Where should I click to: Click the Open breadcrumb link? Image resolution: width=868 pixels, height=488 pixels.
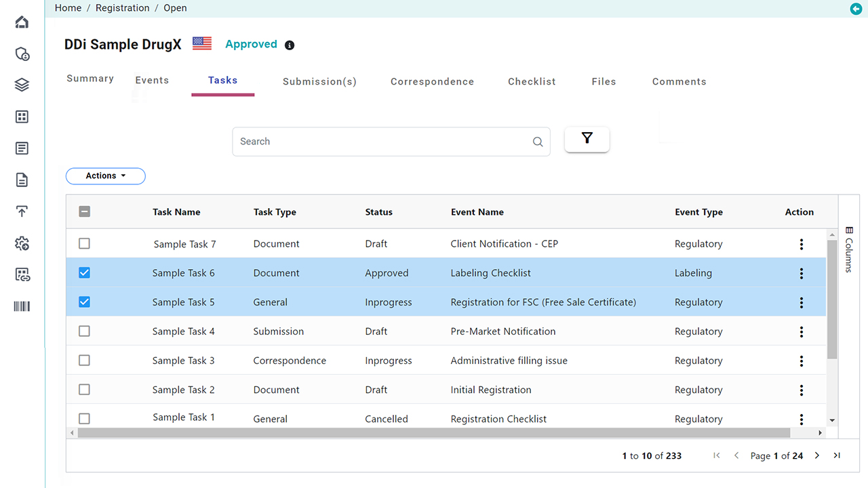click(175, 8)
